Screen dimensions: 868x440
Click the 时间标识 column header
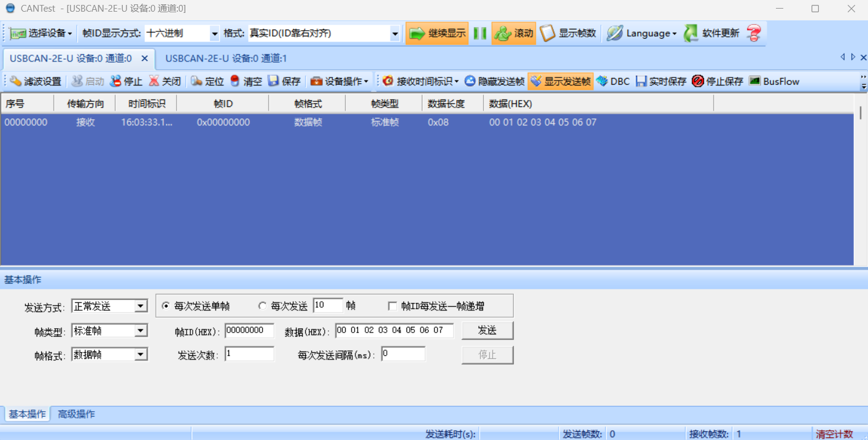point(146,103)
